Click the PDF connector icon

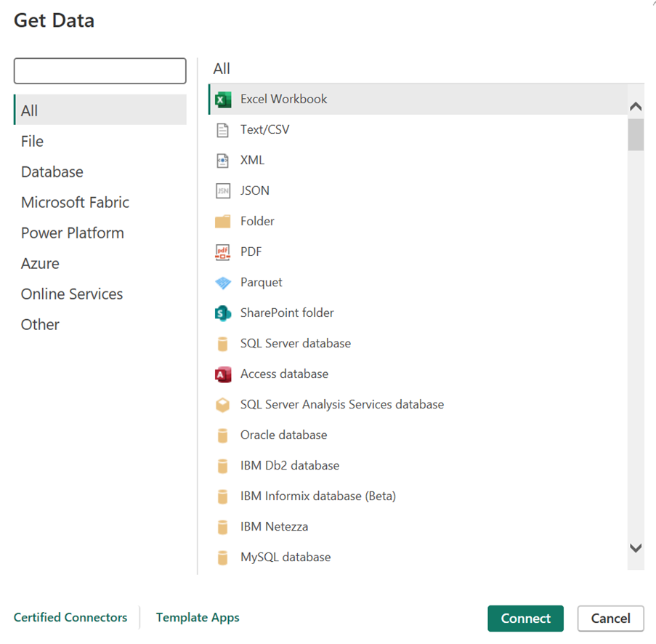pyautogui.click(x=223, y=252)
